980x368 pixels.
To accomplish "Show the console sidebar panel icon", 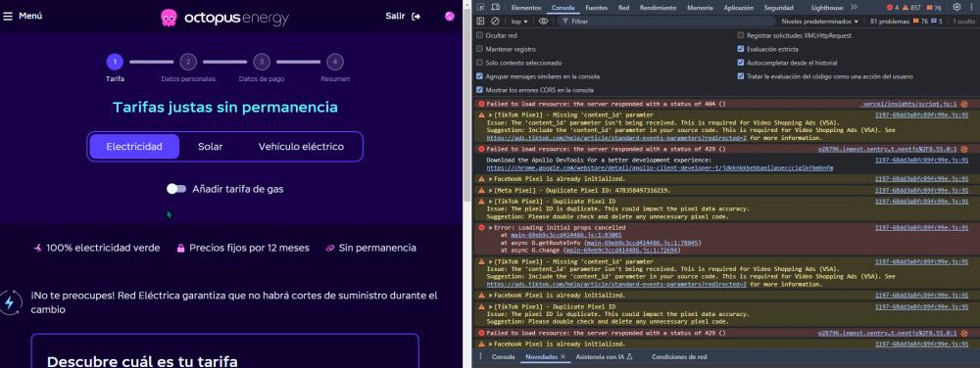I will click(481, 22).
